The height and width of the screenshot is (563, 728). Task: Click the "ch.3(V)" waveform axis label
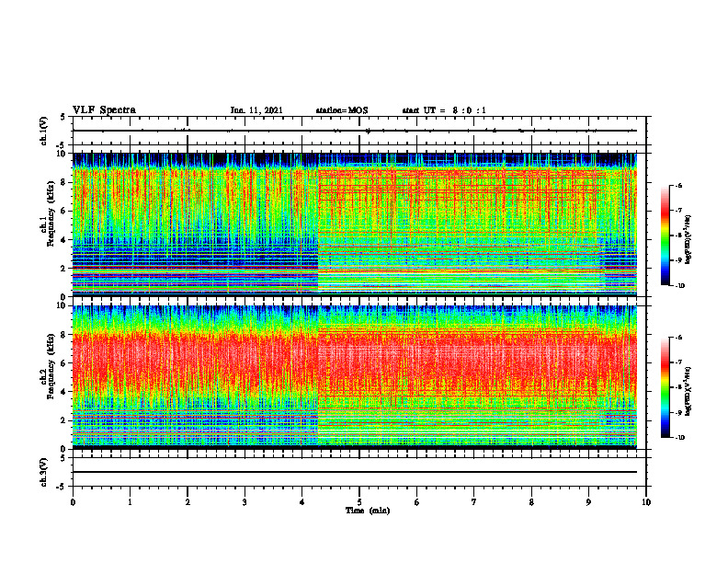tap(44, 473)
